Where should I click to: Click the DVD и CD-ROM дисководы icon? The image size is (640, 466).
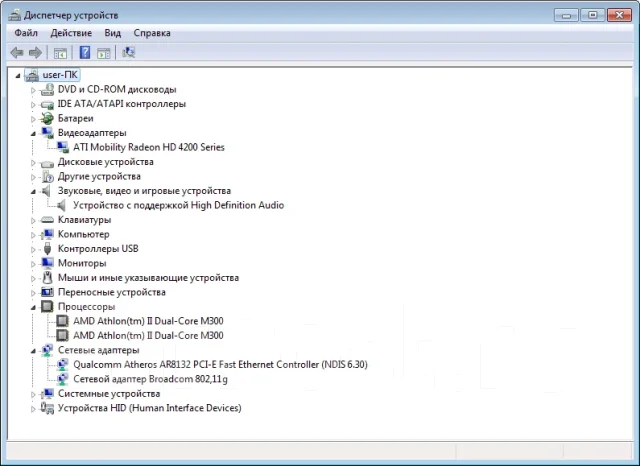tap(47, 89)
